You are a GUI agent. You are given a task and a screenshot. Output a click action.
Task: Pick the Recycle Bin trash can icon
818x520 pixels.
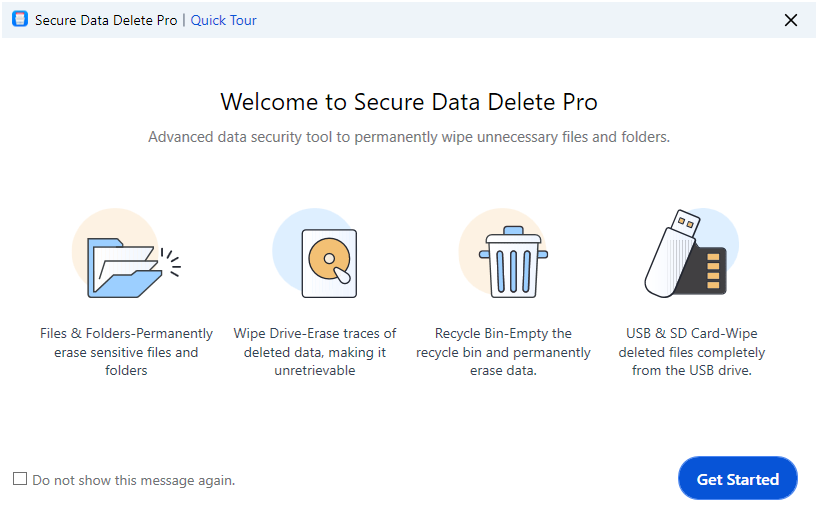(513, 262)
